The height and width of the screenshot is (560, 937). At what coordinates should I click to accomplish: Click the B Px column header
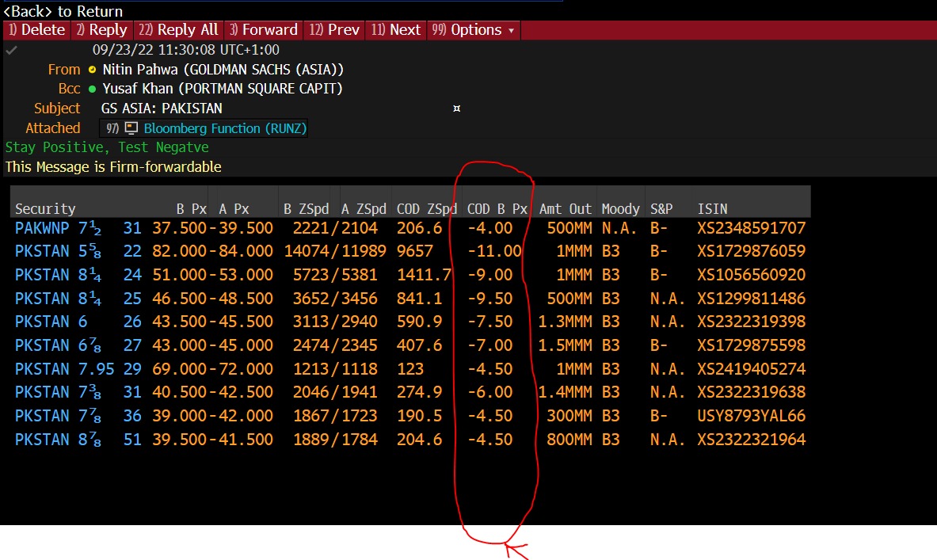[x=191, y=208]
